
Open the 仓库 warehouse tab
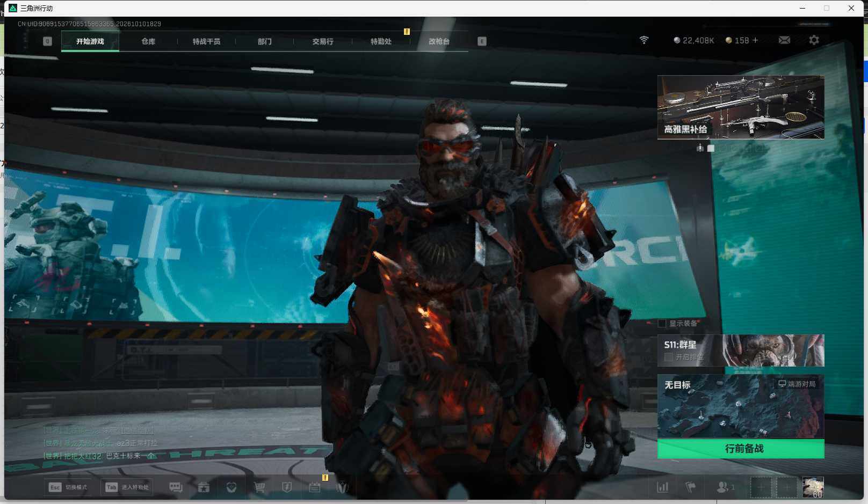click(x=148, y=41)
